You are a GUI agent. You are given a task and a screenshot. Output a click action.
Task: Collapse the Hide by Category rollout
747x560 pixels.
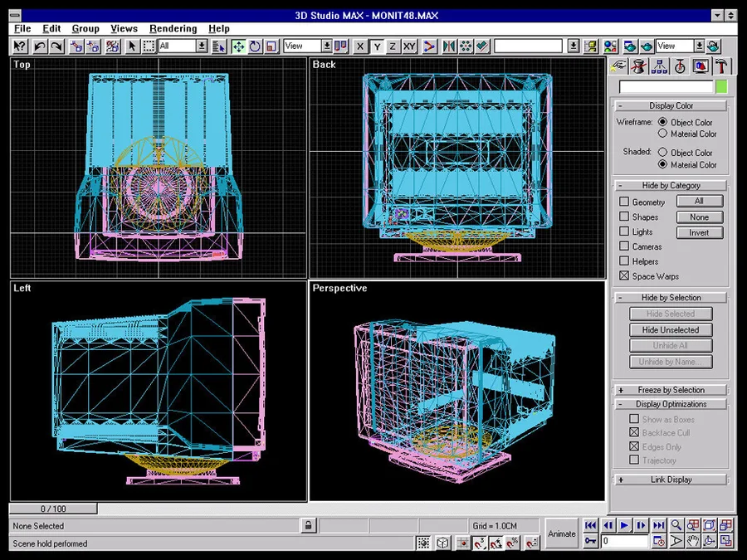671,185
